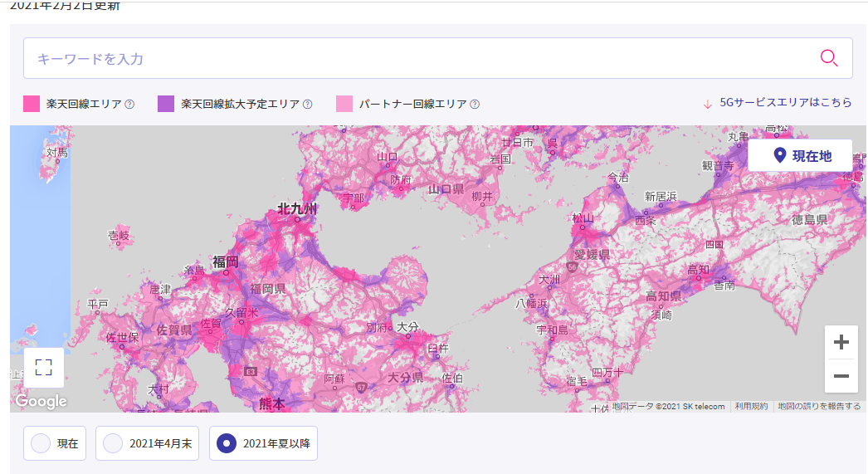Click the magnifying glass search icon
868x474 pixels.
(x=829, y=58)
